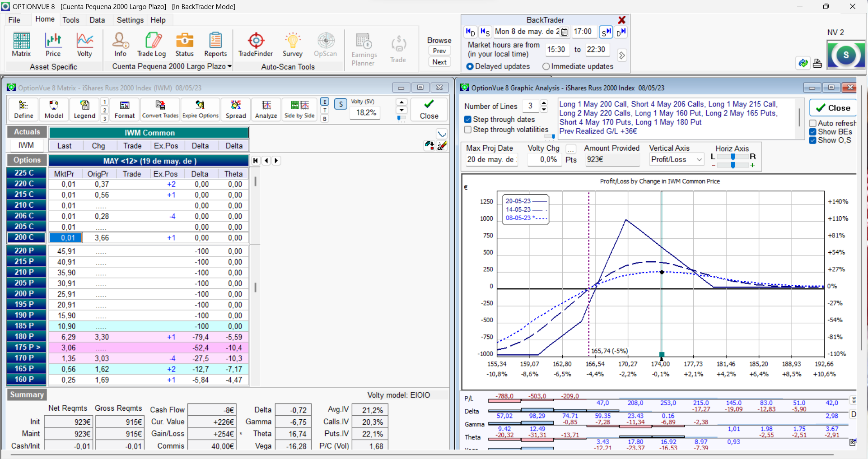Image resolution: width=868 pixels, height=459 pixels.
Task: Click Analyze in Matrix toolbar
Action: pyautogui.click(x=266, y=110)
